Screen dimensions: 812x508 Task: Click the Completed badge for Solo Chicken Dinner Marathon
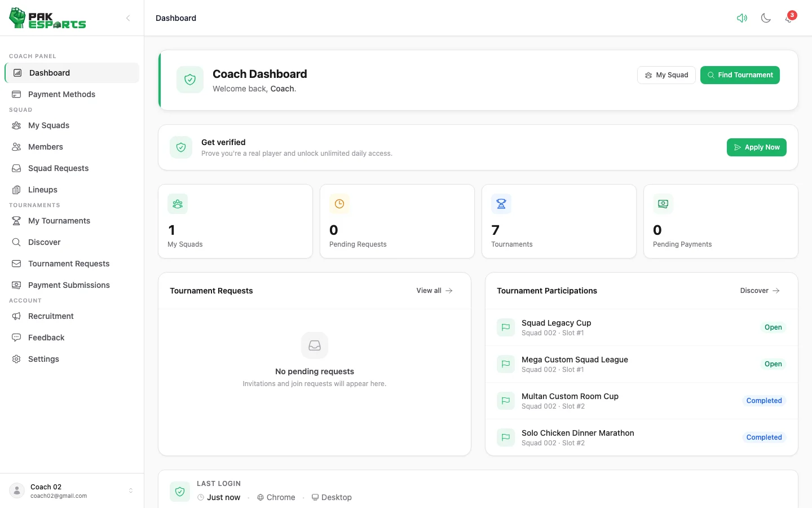[764, 437]
